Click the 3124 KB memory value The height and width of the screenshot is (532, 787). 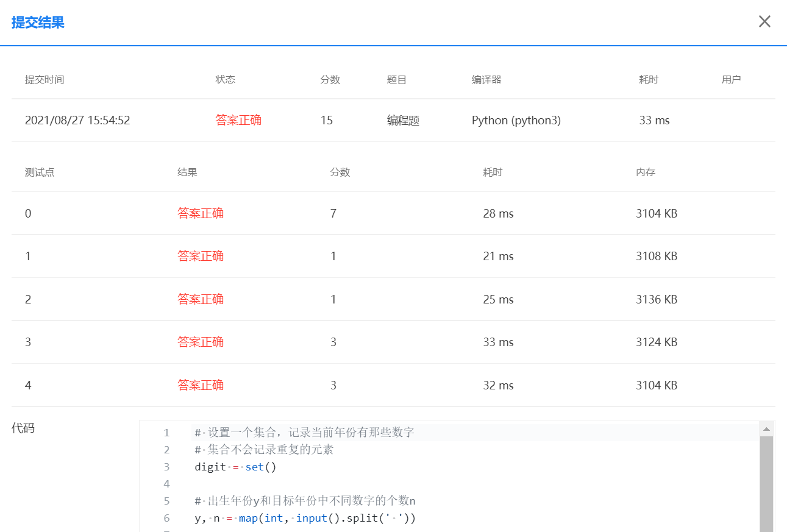click(657, 342)
